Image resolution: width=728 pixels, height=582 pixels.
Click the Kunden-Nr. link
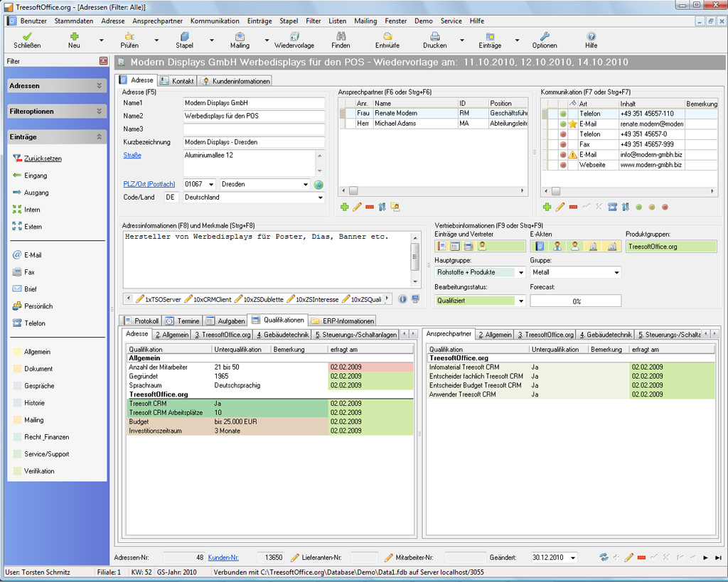pos(223,558)
